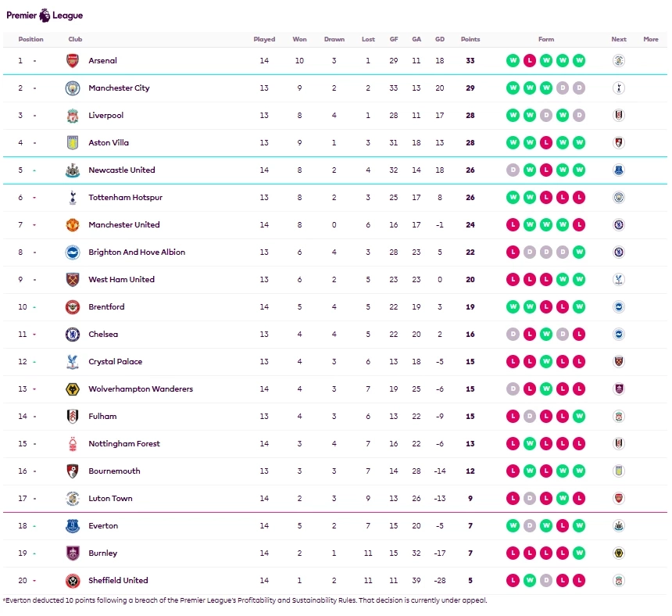Click the Premier League lion logo
The width and height of the screenshot is (672, 616).
[45, 15]
